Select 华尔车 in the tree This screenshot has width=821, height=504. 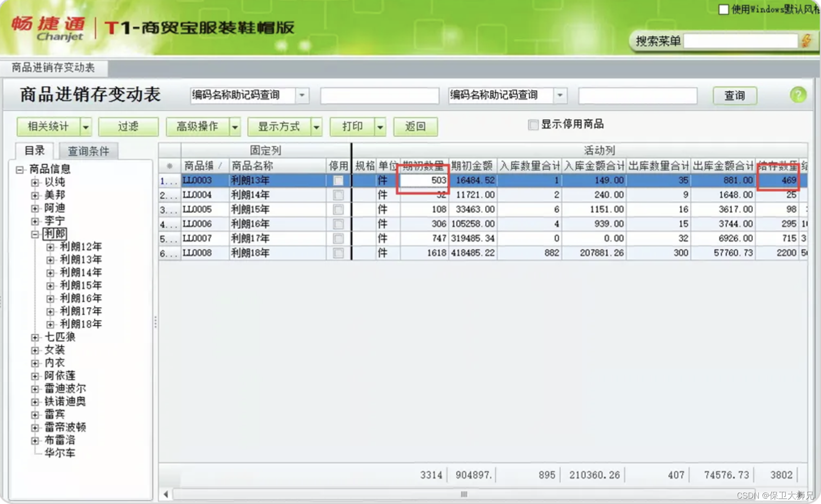60,453
